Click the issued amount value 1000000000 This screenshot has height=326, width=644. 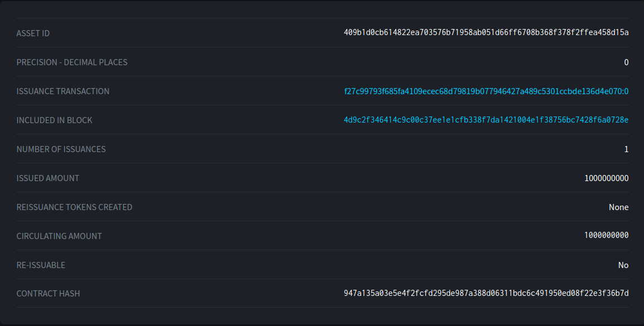click(606, 178)
